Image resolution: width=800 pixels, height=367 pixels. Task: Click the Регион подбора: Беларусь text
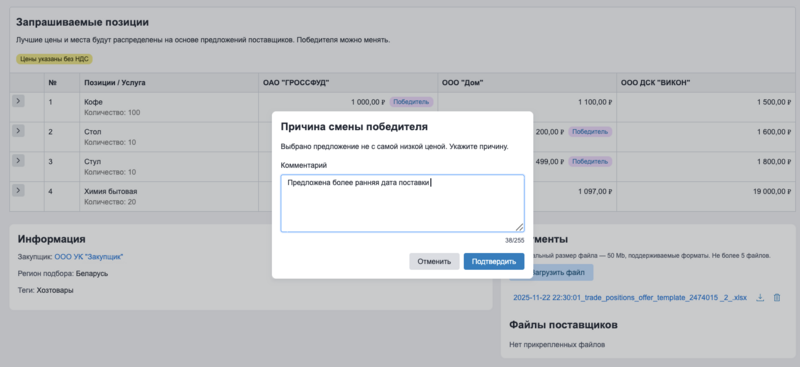(63, 274)
